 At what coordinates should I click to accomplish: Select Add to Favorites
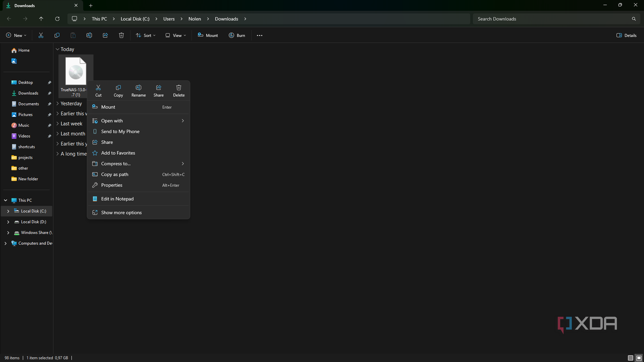[x=139, y=153]
